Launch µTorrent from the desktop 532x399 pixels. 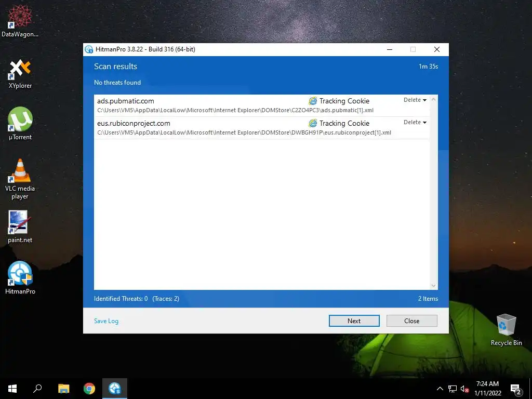point(20,124)
